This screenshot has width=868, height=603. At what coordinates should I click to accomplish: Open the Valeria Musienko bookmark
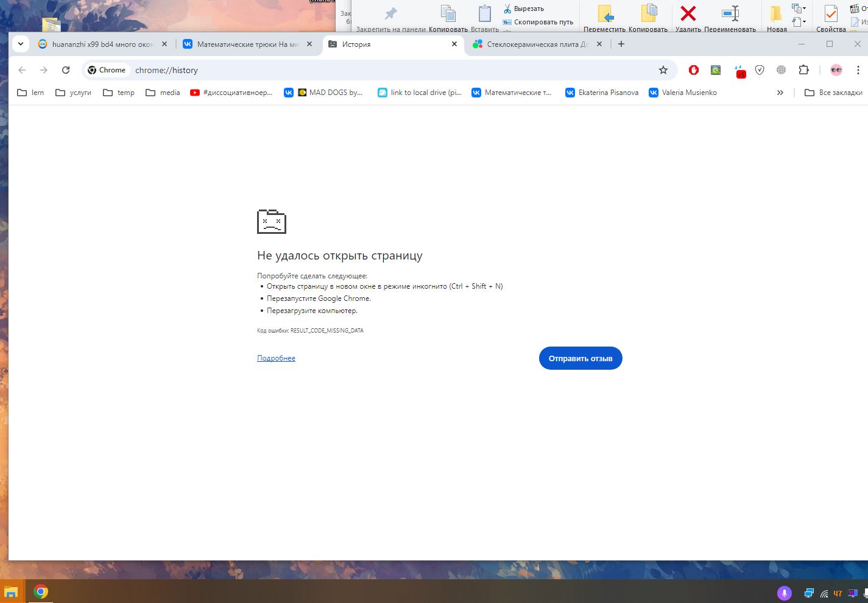pyautogui.click(x=683, y=93)
